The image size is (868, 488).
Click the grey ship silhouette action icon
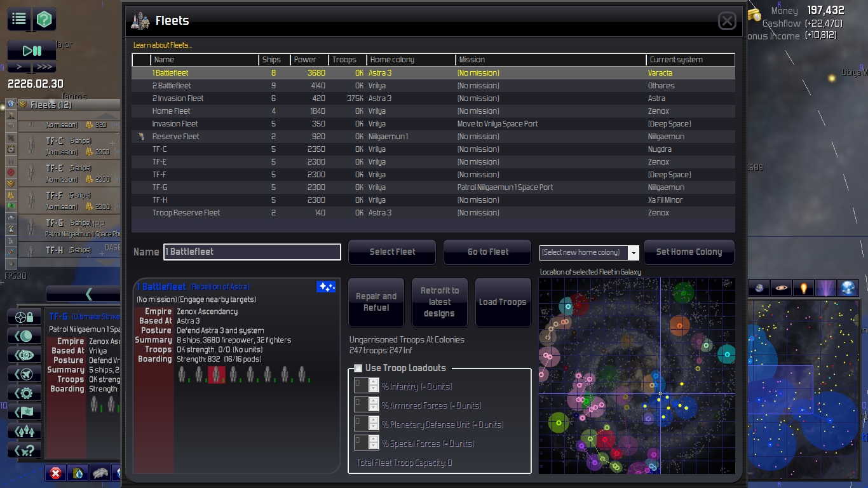(100, 473)
